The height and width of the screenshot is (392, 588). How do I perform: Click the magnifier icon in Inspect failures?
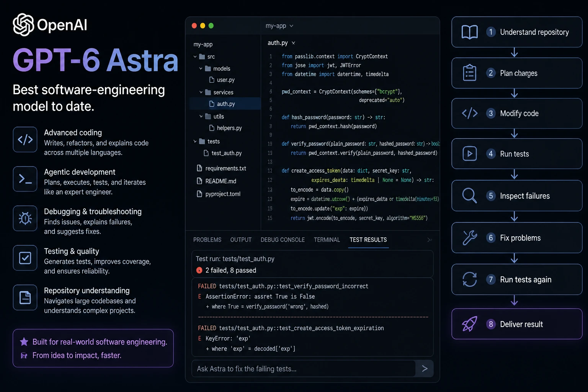click(x=469, y=196)
